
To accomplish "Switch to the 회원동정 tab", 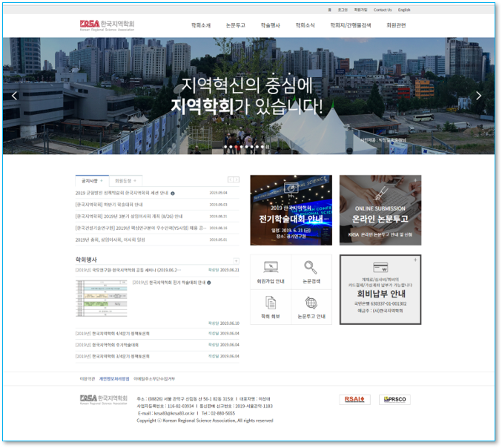I will [125, 181].
